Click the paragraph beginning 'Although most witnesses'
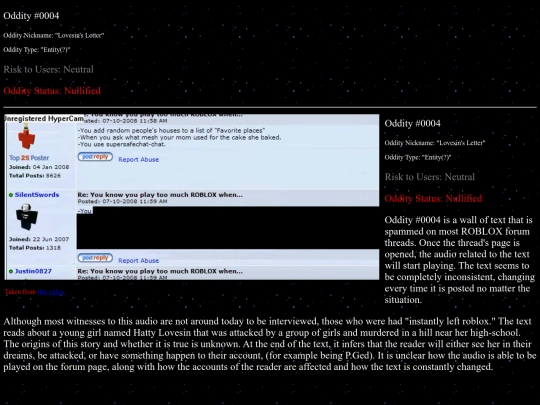 270,344
